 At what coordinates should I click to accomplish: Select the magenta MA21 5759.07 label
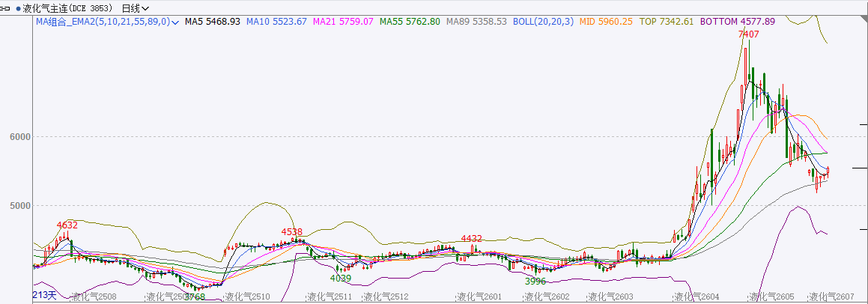coord(343,22)
